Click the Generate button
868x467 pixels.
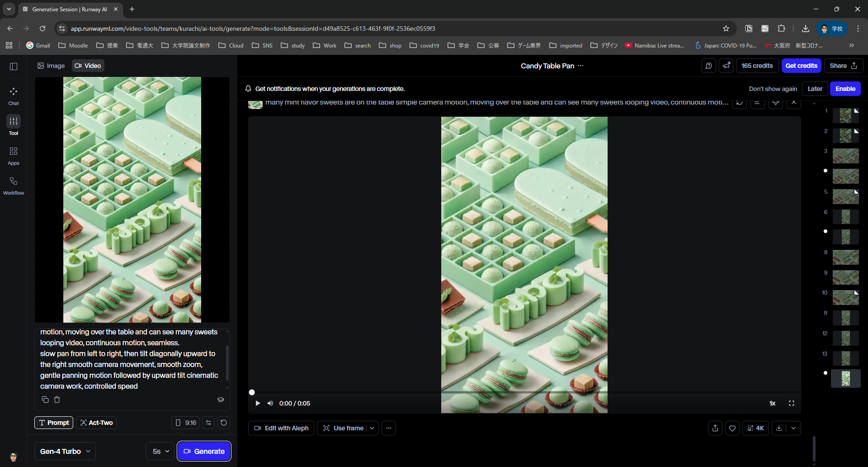coord(204,451)
